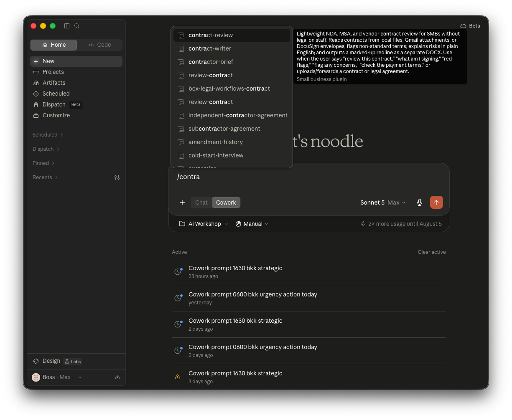
Task: Open Projects in the sidebar
Action: pos(76,72)
